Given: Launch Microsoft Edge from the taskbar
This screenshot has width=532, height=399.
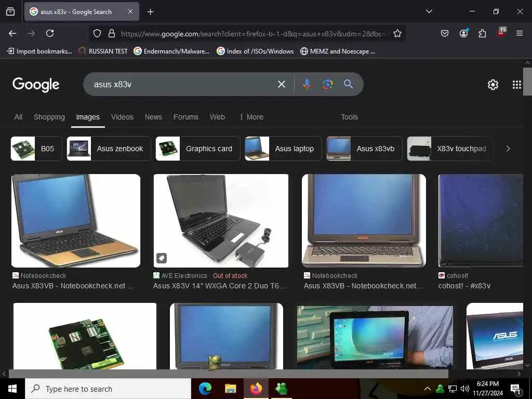Looking at the screenshot, I should 205,389.
